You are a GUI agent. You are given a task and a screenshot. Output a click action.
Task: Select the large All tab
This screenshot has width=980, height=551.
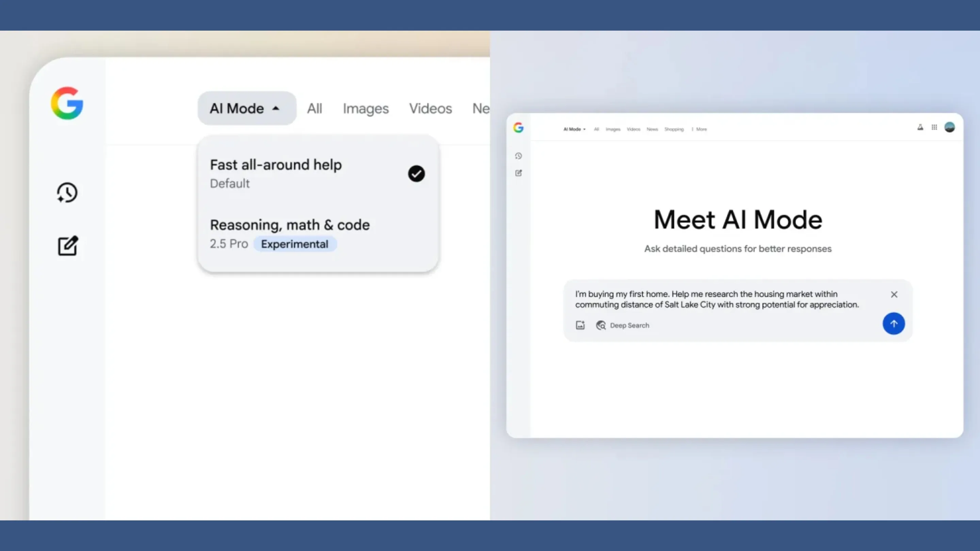pyautogui.click(x=315, y=108)
